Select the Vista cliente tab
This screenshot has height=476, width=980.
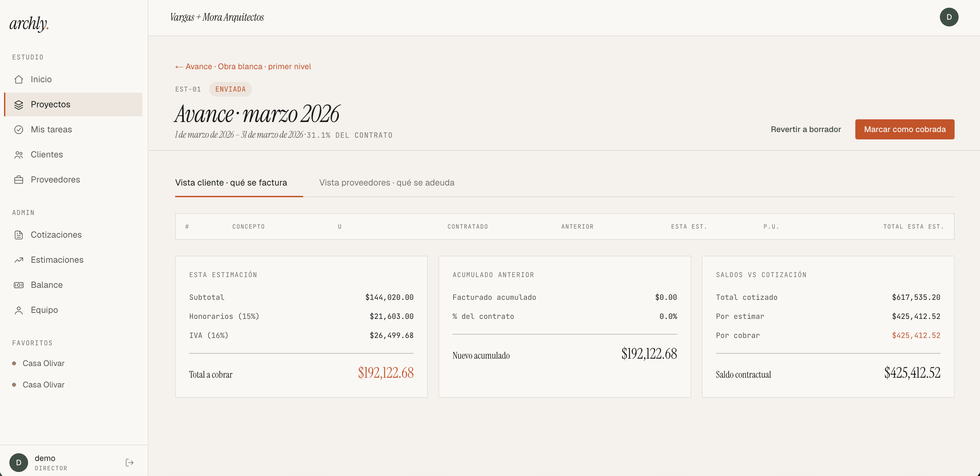coord(239,183)
